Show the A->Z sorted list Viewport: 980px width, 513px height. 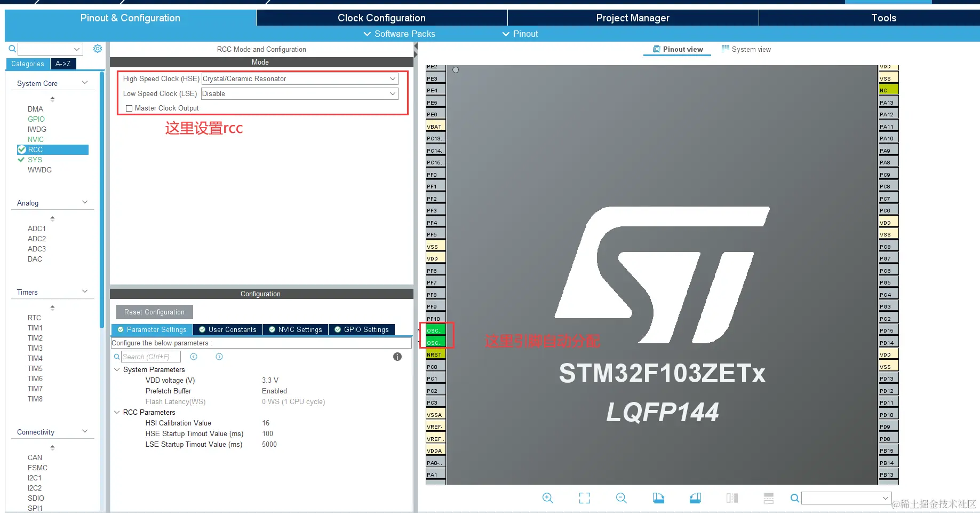(x=63, y=64)
